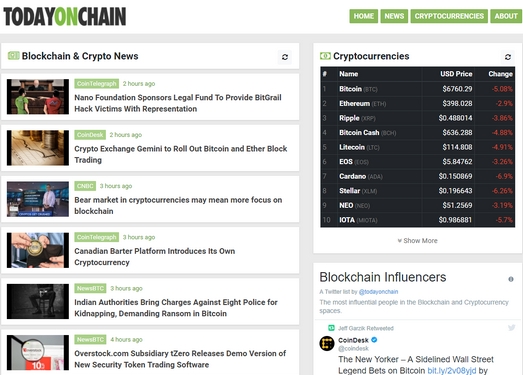Click the Twitter bird icon in feed
The image size is (523, 375).
511,328
